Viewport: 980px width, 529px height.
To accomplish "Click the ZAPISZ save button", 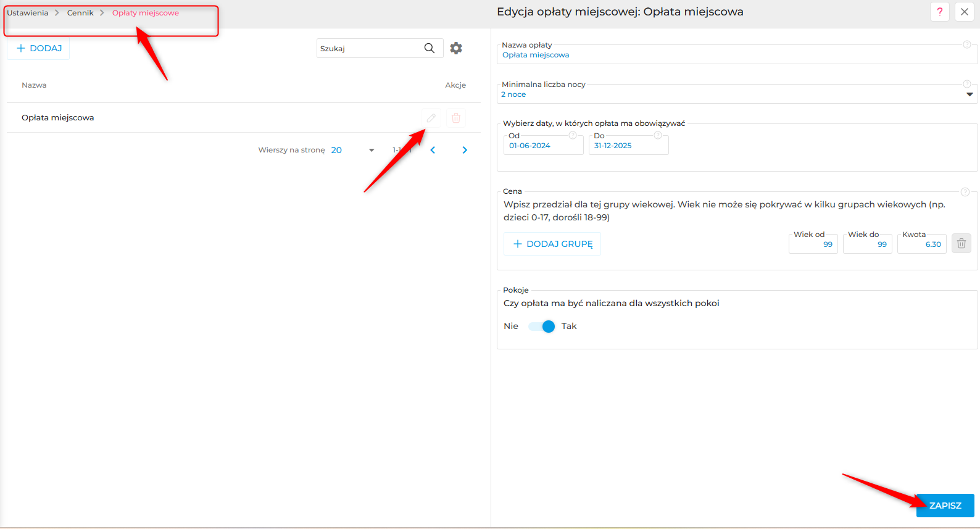I will click(x=945, y=506).
